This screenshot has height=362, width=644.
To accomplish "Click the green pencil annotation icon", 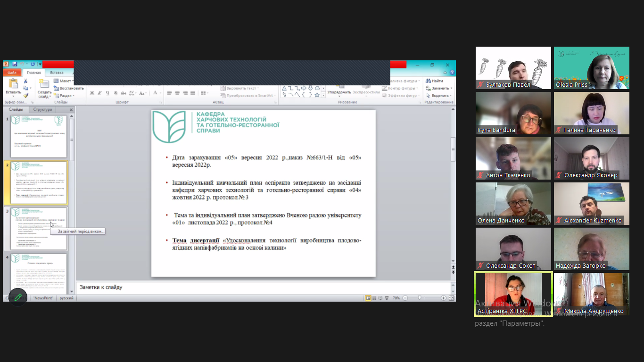I will click(18, 297).
